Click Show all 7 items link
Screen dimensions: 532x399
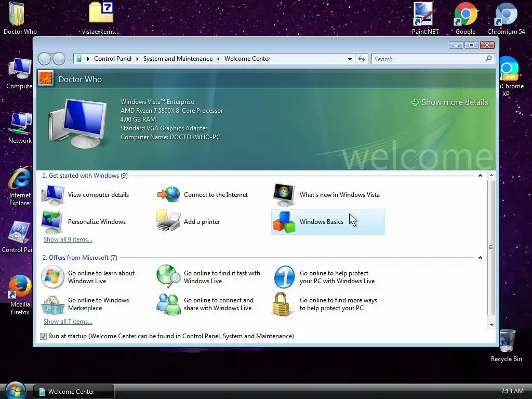pyautogui.click(x=68, y=322)
